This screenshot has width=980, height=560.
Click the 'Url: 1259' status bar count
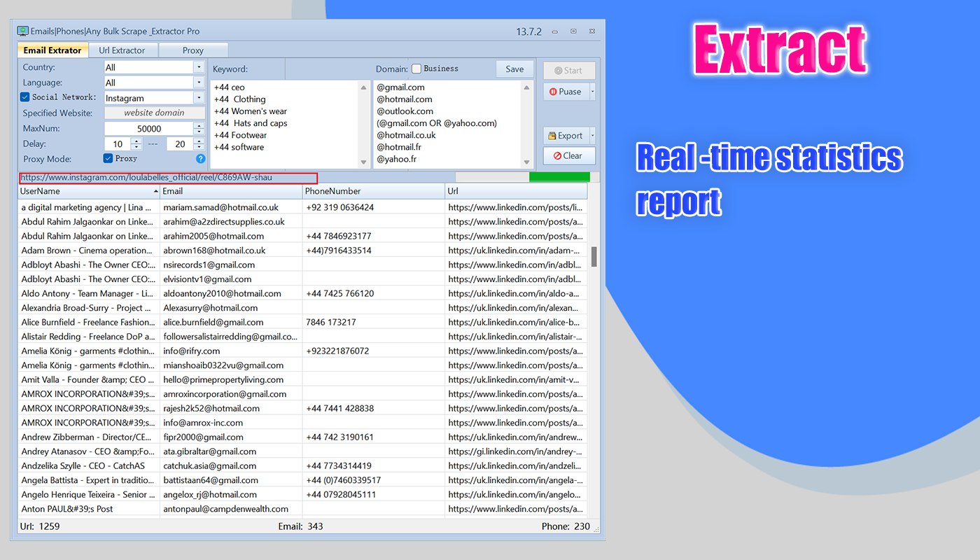point(40,526)
